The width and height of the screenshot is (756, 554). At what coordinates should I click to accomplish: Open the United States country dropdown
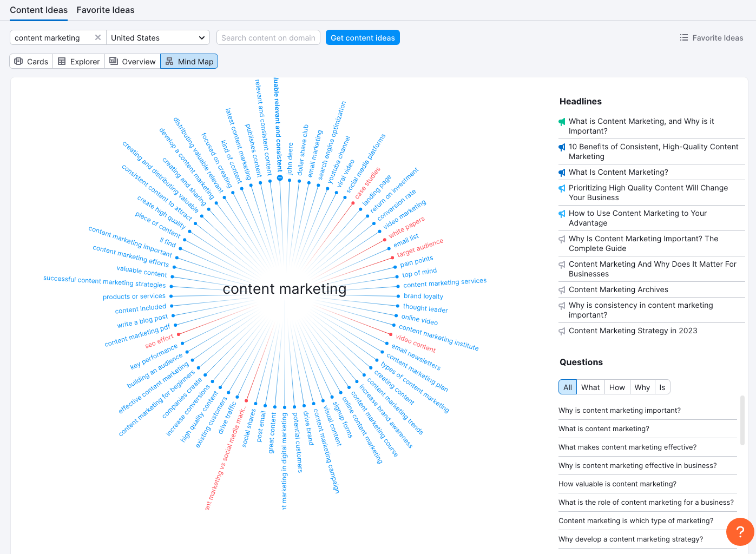coord(158,37)
